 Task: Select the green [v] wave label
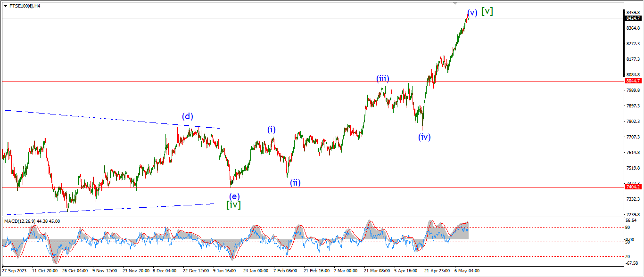pos(487,11)
